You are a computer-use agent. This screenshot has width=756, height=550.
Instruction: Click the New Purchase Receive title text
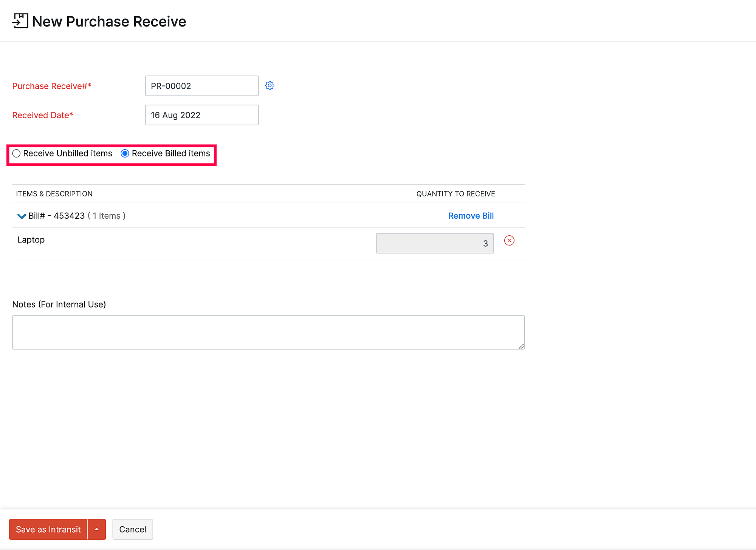click(109, 22)
